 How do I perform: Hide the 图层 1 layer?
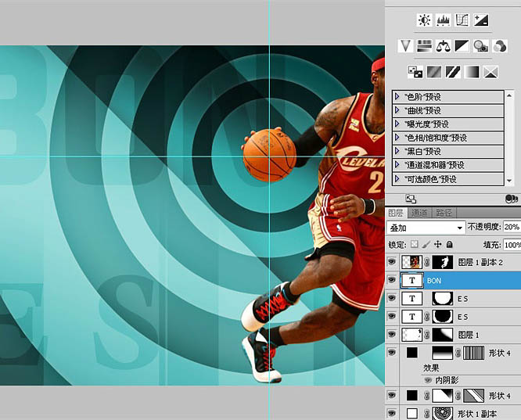(392, 334)
